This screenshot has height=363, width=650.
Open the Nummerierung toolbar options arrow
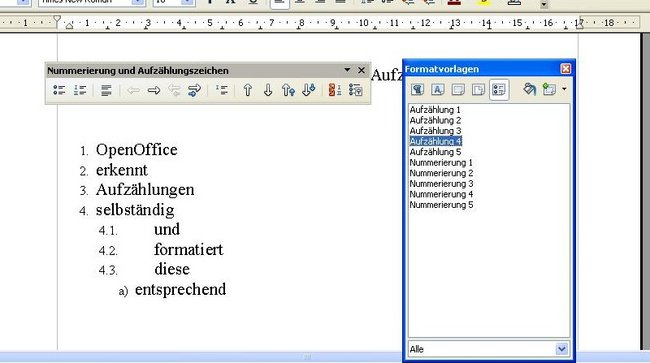pos(347,70)
